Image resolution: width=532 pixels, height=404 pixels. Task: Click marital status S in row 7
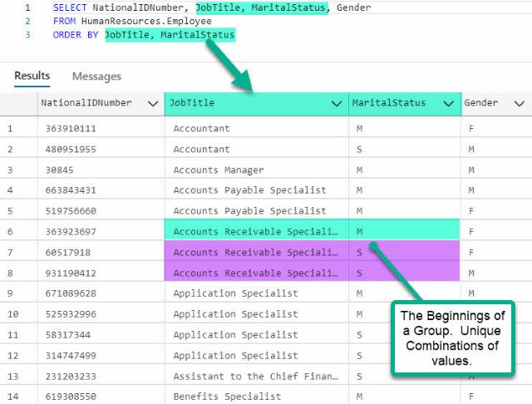point(360,253)
